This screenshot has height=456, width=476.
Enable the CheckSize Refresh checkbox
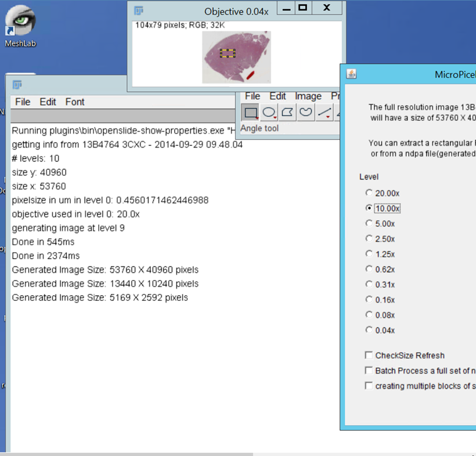(369, 356)
